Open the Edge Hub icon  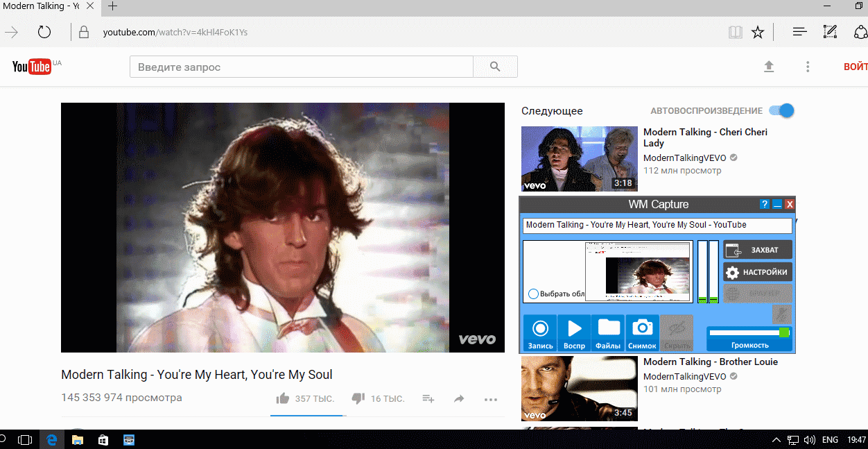[800, 32]
